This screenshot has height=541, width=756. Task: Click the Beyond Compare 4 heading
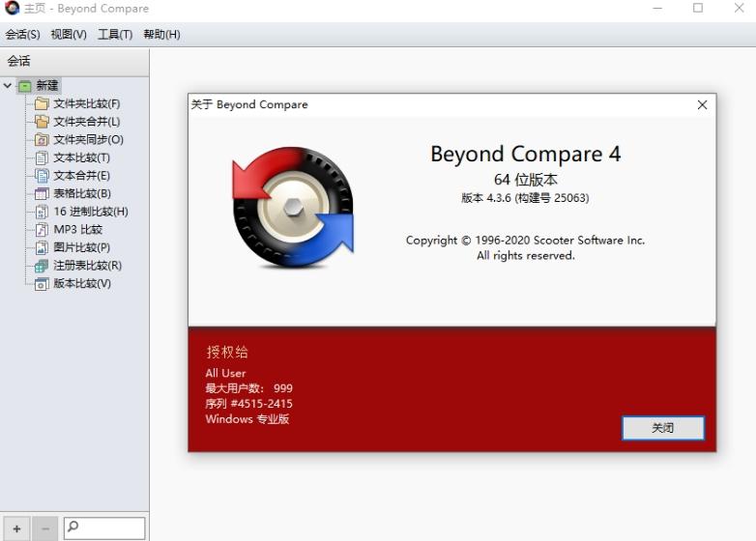526,155
